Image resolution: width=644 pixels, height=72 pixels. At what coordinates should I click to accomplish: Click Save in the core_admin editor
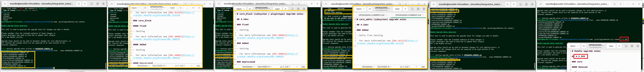coord(397,9)
